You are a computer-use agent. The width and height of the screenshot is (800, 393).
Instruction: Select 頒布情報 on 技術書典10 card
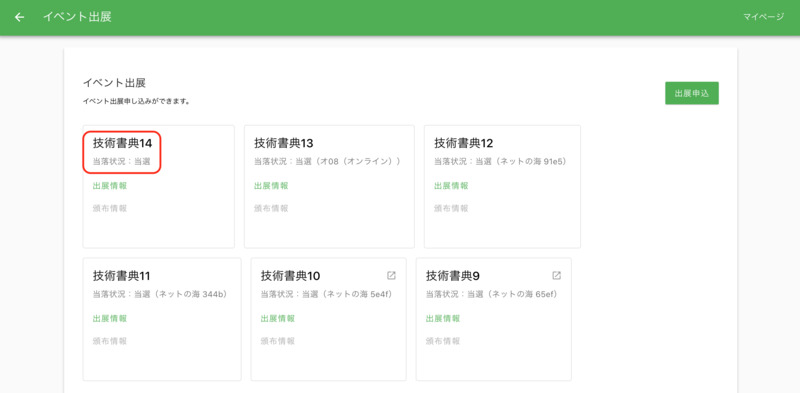point(278,341)
